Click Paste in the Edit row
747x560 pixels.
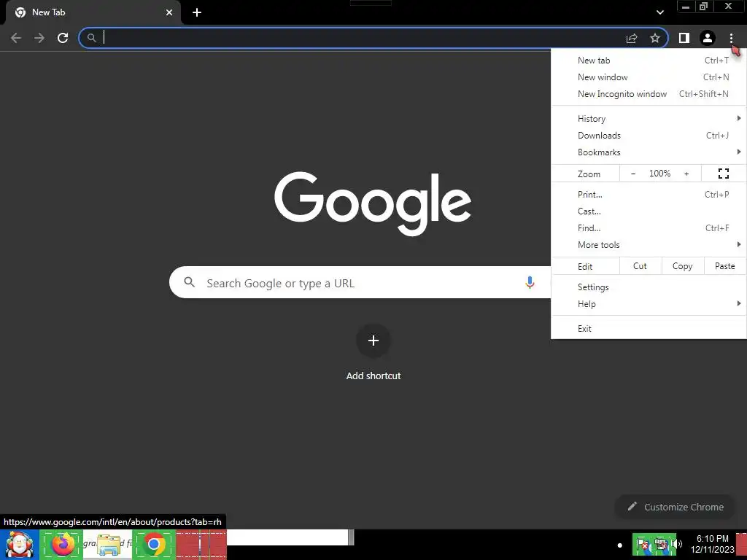(x=725, y=266)
